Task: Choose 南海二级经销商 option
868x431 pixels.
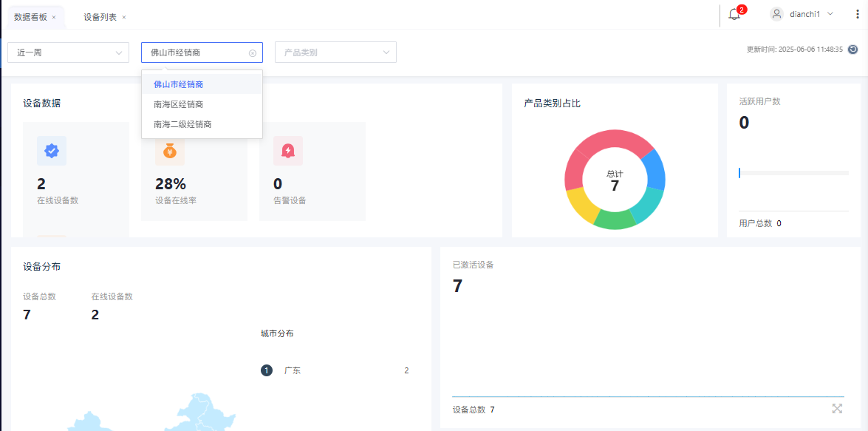Action: click(x=182, y=124)
